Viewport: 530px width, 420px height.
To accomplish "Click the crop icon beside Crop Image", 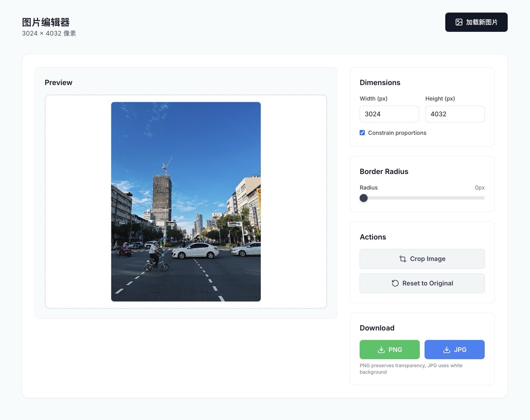I will click(402, 259).
